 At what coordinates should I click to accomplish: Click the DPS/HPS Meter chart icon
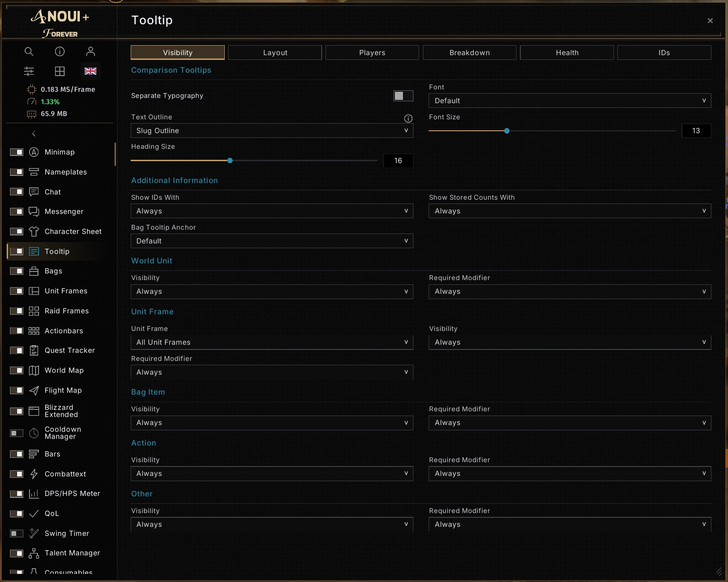(34, 494)
